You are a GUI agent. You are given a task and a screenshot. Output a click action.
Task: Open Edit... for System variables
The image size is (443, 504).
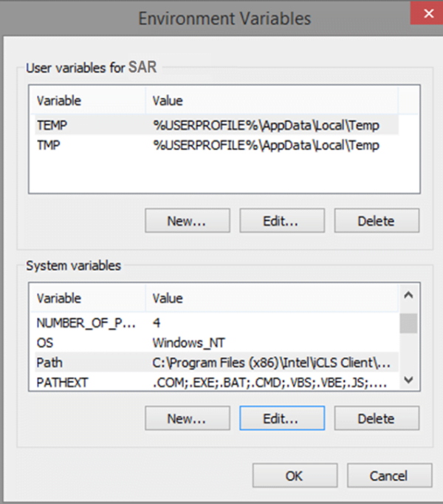coord(282,418)
